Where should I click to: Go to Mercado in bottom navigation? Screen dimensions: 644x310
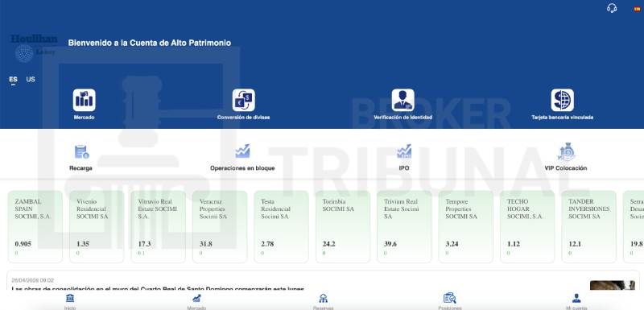[196, 301]
